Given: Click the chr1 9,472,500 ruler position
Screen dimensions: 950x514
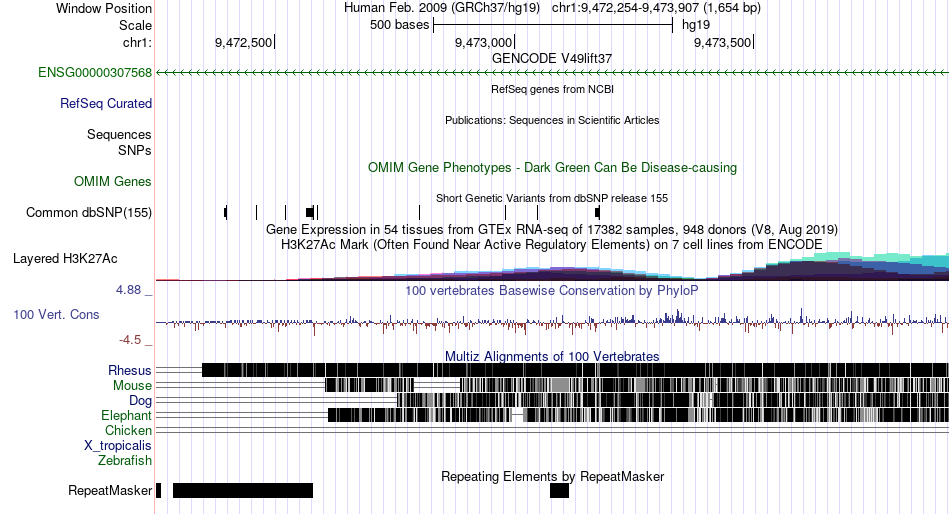Looking at the screenshot, I should click(x=244, y=42).
